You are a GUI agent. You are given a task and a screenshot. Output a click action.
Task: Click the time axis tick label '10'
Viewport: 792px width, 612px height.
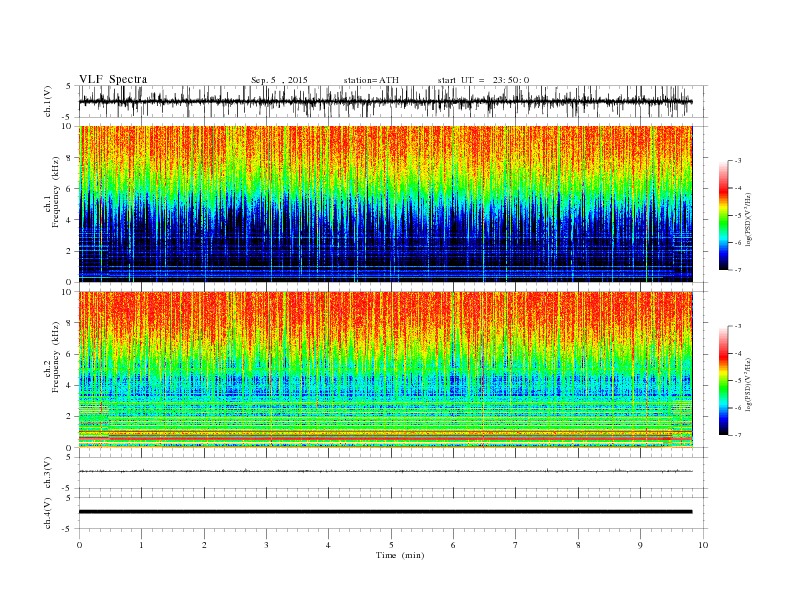click(703, 545)
